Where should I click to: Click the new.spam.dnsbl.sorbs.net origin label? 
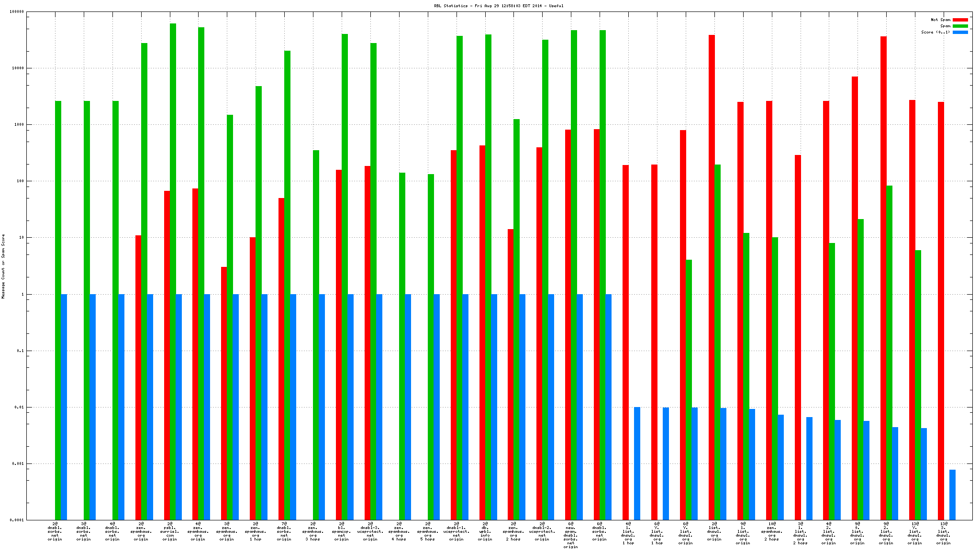570,535
